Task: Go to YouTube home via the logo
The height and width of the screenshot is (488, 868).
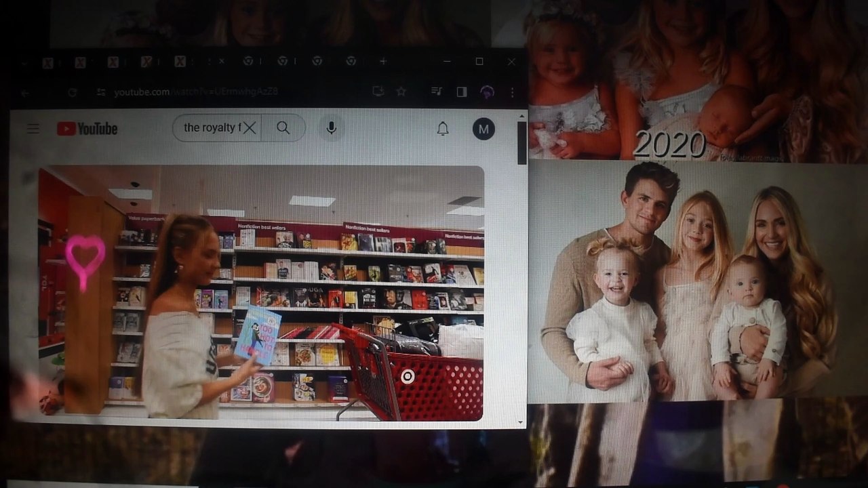Action: coord(87,129)
